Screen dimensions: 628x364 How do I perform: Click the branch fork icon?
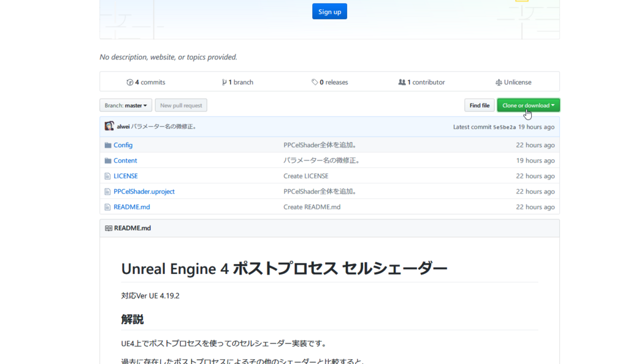tap(224, 82)
